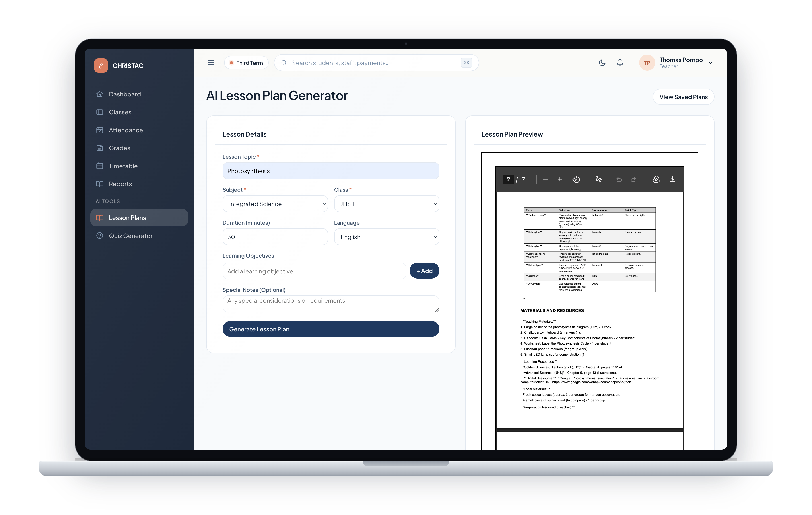Click the search magnifier icon
The image size is (812, 515).
pyautogui.click(x=284, y=63)
